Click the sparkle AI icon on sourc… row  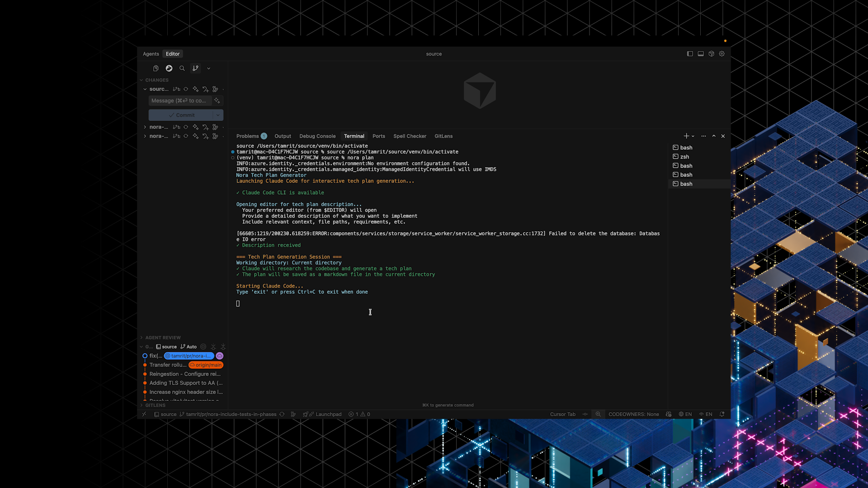[x=195, y=89]
